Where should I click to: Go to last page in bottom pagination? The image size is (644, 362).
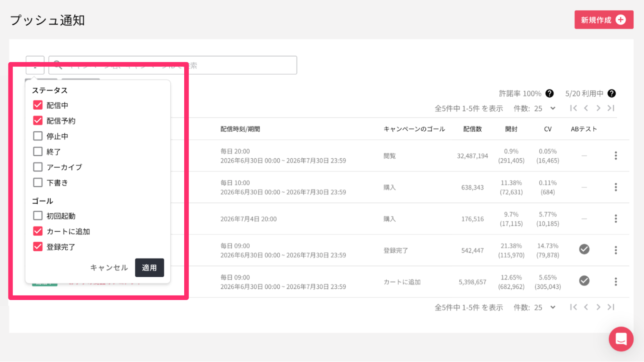(x=611, y=307)
